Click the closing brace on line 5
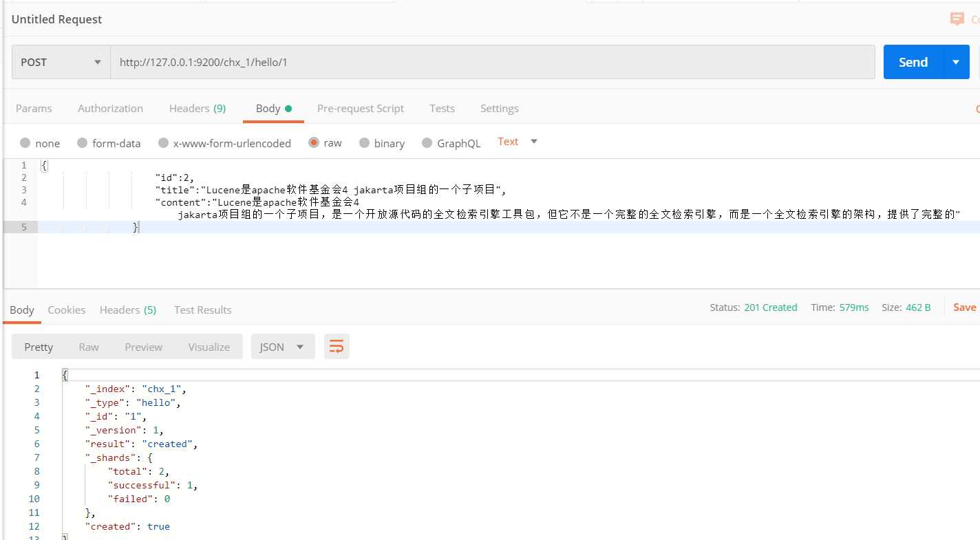Viewport: 980px width, 540px height. tap(136, 227)
